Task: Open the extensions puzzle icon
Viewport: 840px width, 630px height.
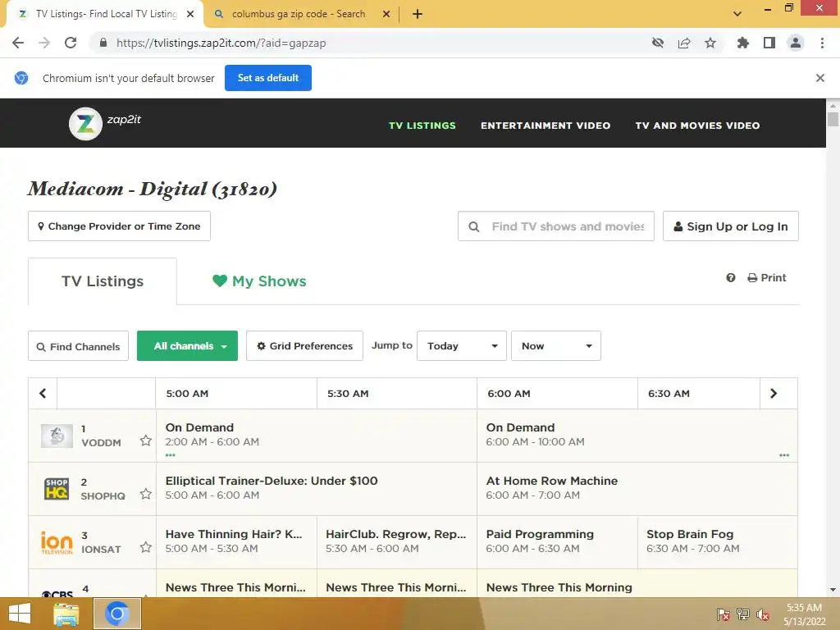Action: (x=743, y=43)
